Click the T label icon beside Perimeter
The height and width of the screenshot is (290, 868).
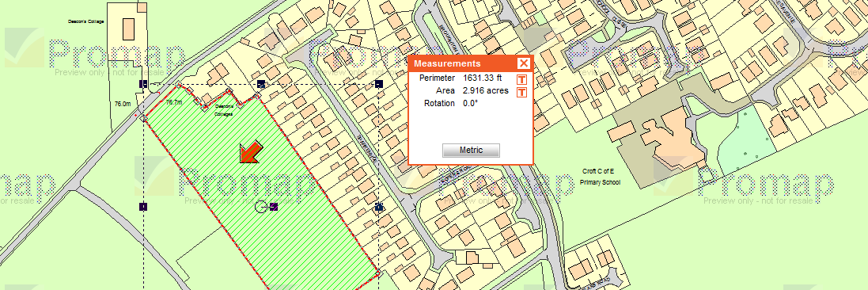click(521, 79)
